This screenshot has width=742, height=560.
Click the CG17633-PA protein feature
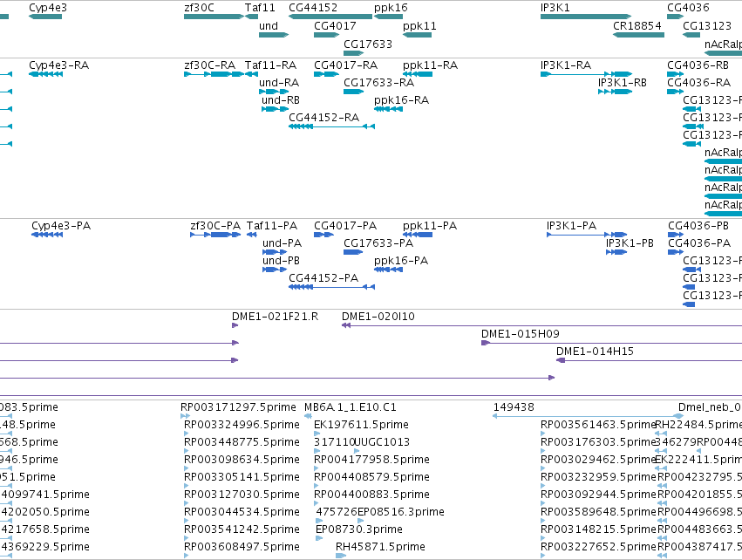[353, 252]
